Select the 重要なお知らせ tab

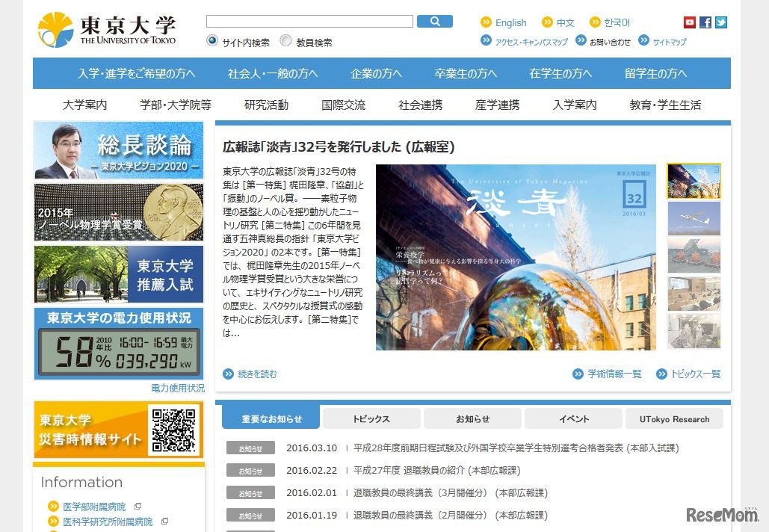pyautogui.click(x=271, y=418)
